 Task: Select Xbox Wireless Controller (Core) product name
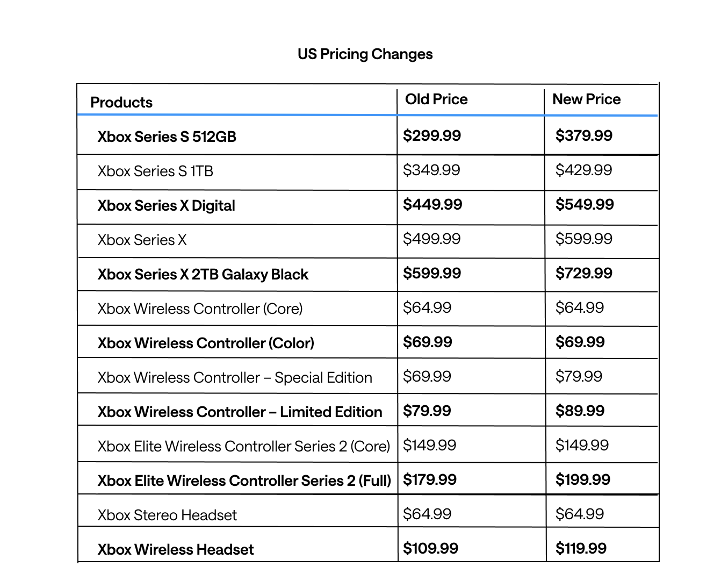[x=200, y=309]
